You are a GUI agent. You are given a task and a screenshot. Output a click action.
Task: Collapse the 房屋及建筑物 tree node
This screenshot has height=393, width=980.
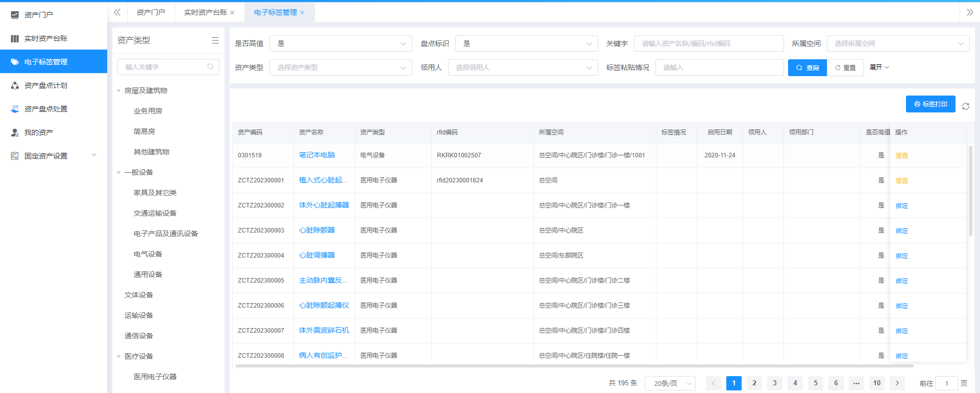119,91
